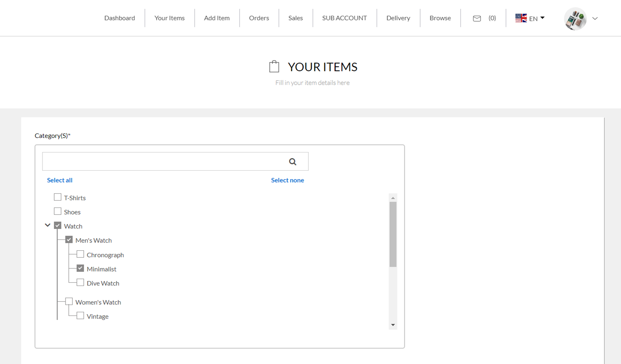Image resolution: width=621 pixels, height=364 pixels.
Task: Check the Chronograph checkbox
Action: [x=80, y=254]
